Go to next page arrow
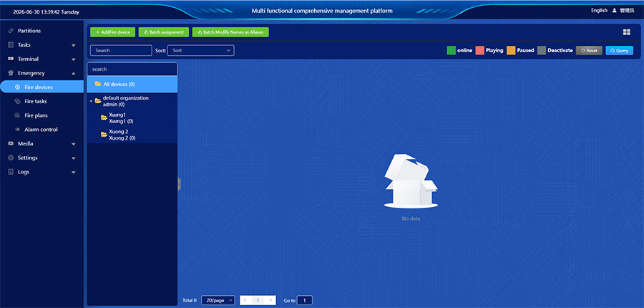Image resolution: width=644 pixels, height=308 pixels. [270, 301]
